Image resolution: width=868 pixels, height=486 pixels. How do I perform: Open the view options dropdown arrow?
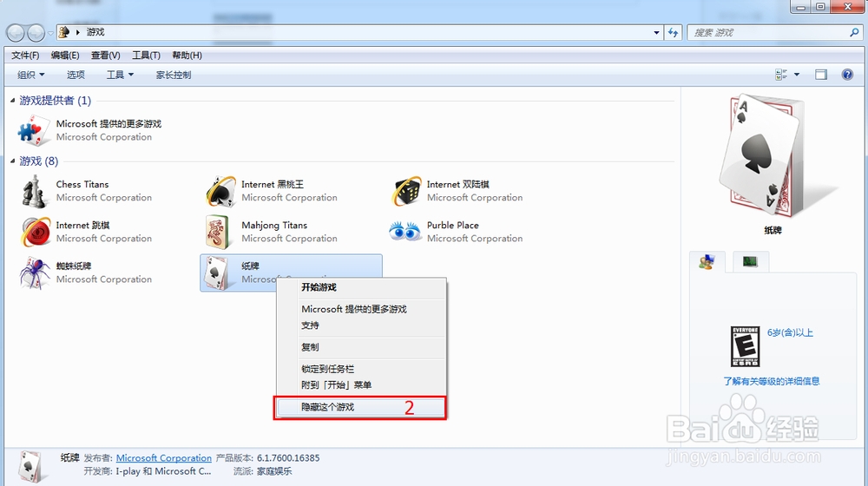click(x=797, y=75)
